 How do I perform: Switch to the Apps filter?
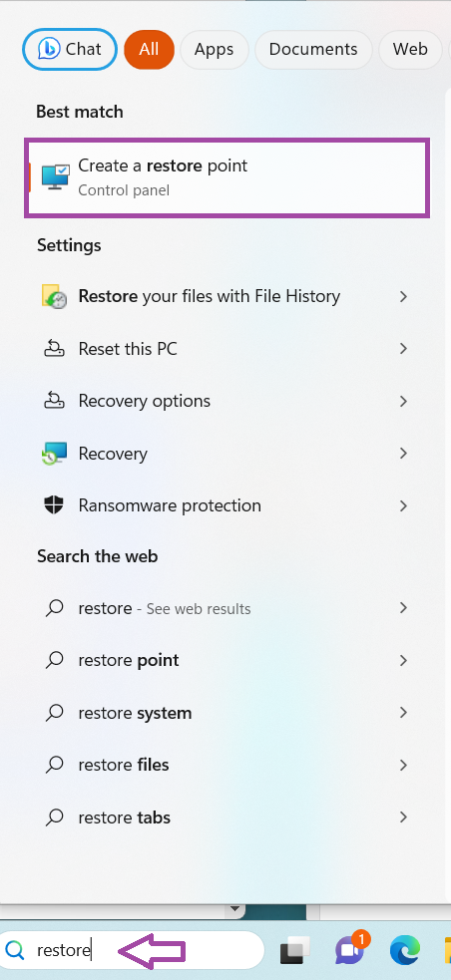pyautogui.click(x=214, y=50)
